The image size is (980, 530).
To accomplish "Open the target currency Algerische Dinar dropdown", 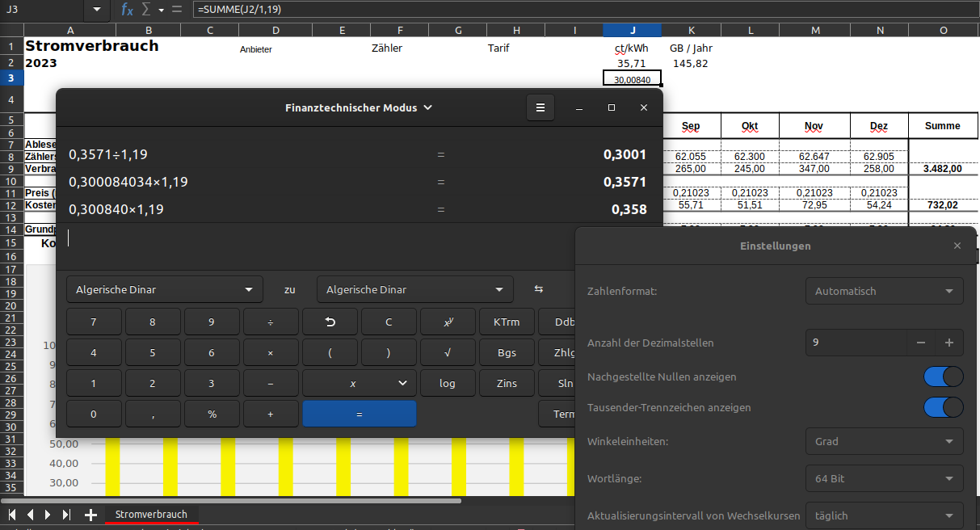I will coord(415,289).
